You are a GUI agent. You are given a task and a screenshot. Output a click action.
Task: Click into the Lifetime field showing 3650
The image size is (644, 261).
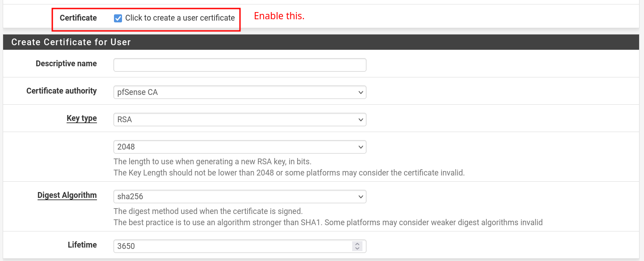pyautogui.click(x=232, y=246)
